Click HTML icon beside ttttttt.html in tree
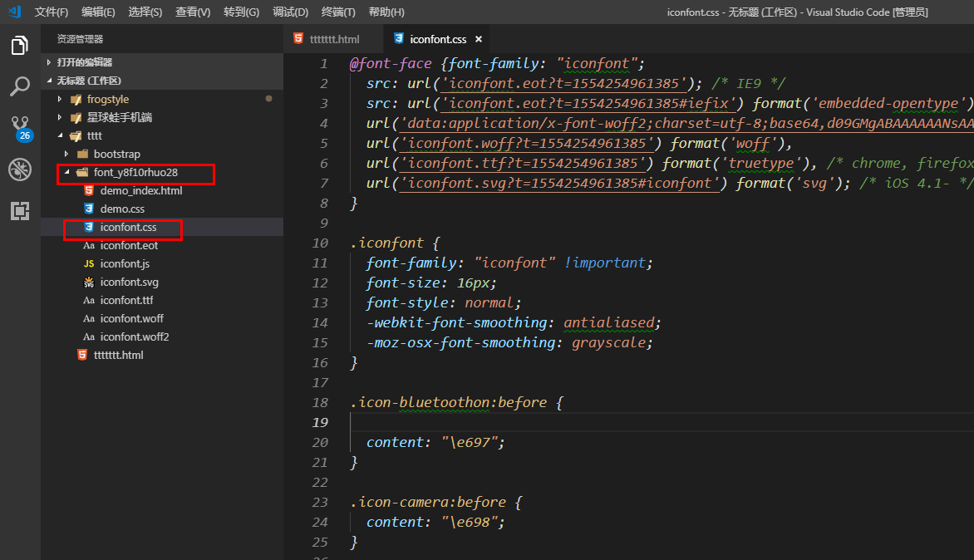This screenshot has height=560, width=974. (82, 355)
